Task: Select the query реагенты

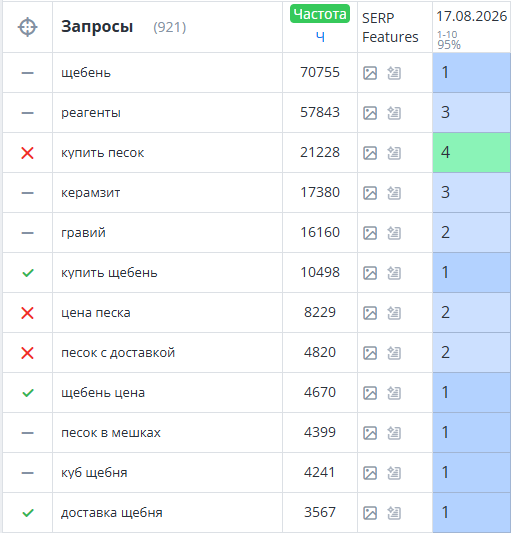Action: pyautogui.click(x=91, y=113)
